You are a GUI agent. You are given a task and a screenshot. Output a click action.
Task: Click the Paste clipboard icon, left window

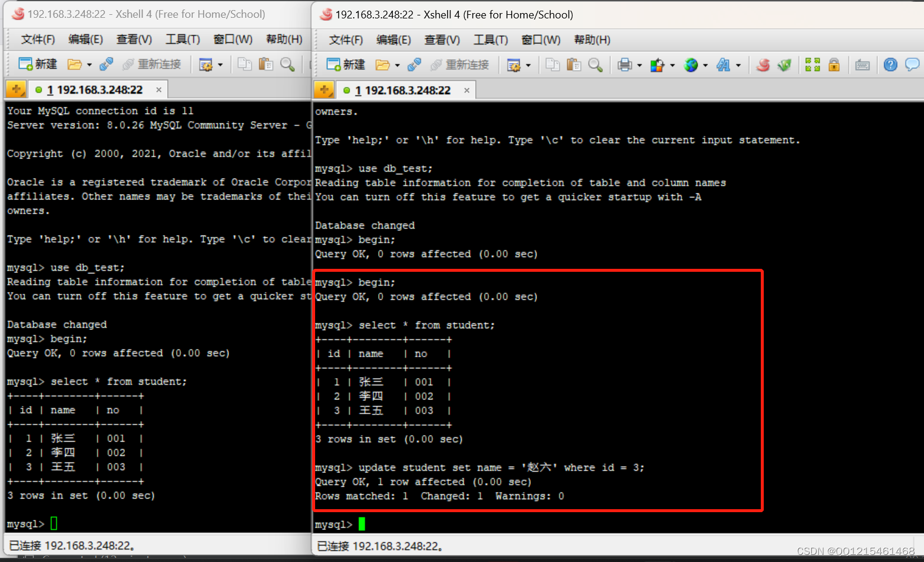pos(266,64)
